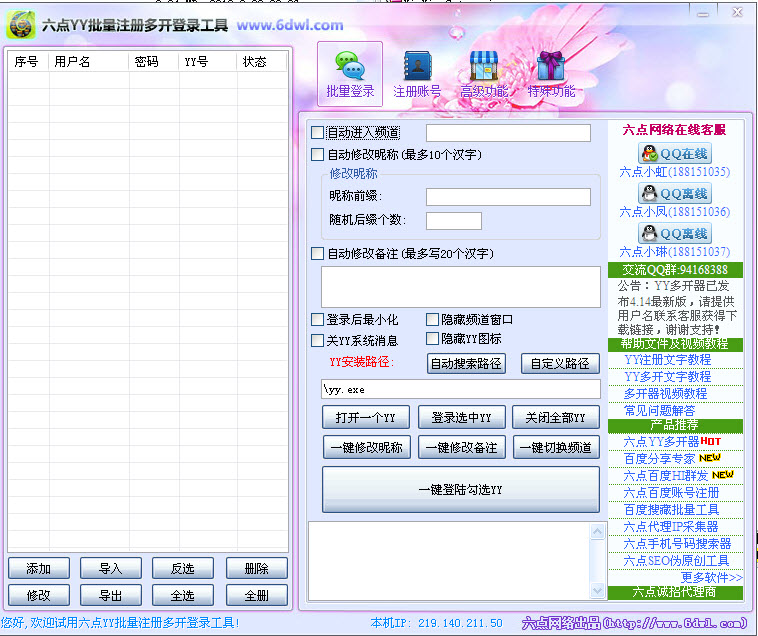Check 登录后最小化 option

318,320
